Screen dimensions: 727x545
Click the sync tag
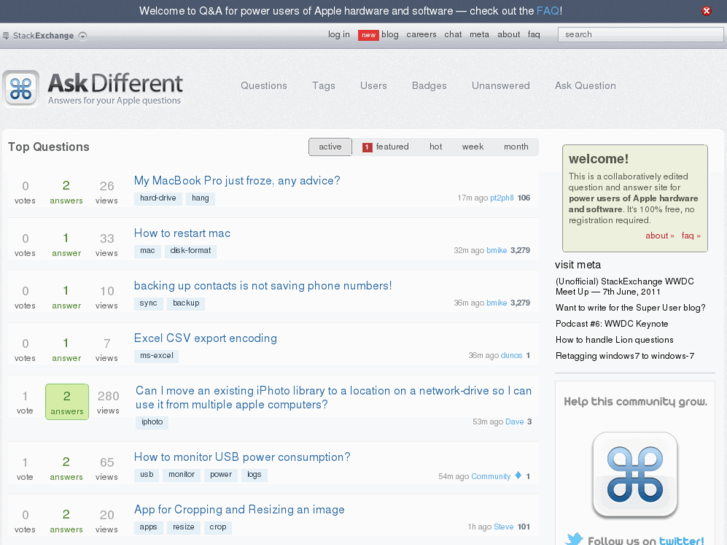coord(148,303)
